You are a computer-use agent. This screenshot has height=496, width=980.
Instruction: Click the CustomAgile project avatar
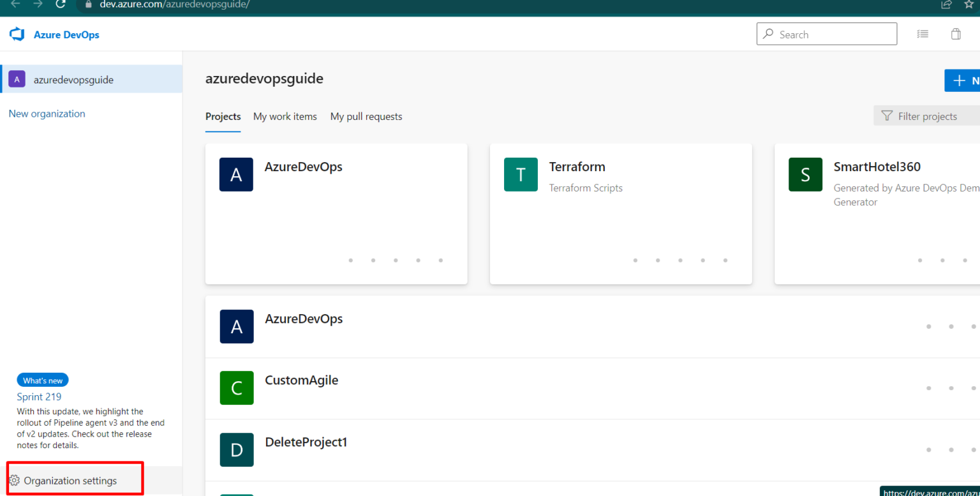[237, 387]
